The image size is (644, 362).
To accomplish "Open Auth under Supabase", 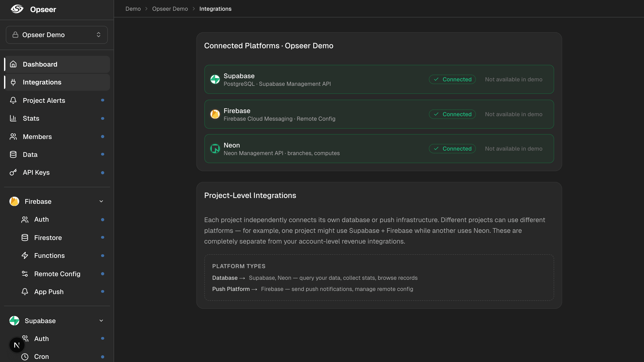I will tap(63, 339).
